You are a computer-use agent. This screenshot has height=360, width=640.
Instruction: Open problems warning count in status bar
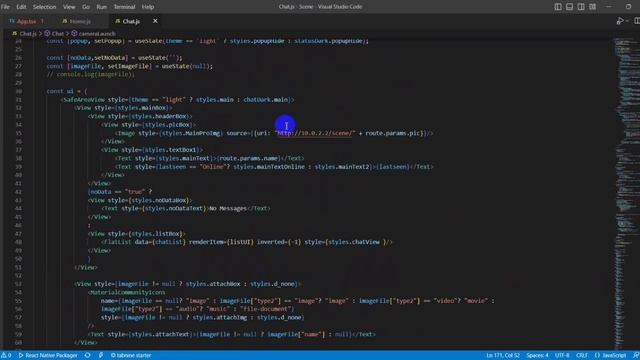6,356
